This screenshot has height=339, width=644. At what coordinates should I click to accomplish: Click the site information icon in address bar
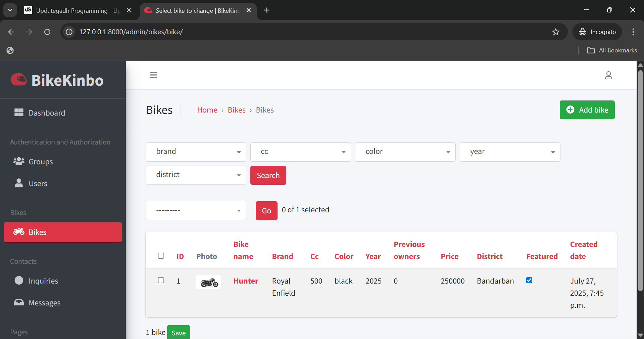click(69, 32)
